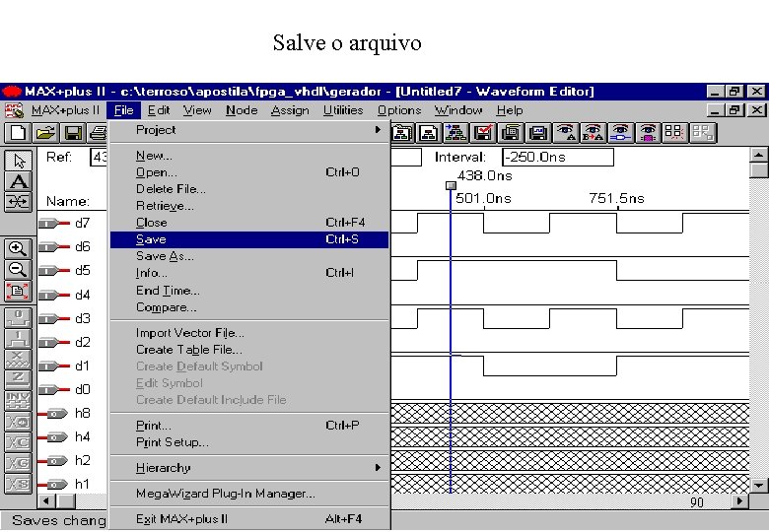This screenshot has height=532, width=769.
Task: Click the Overwrite Undefined X button
Action: [x=18, y=359]
